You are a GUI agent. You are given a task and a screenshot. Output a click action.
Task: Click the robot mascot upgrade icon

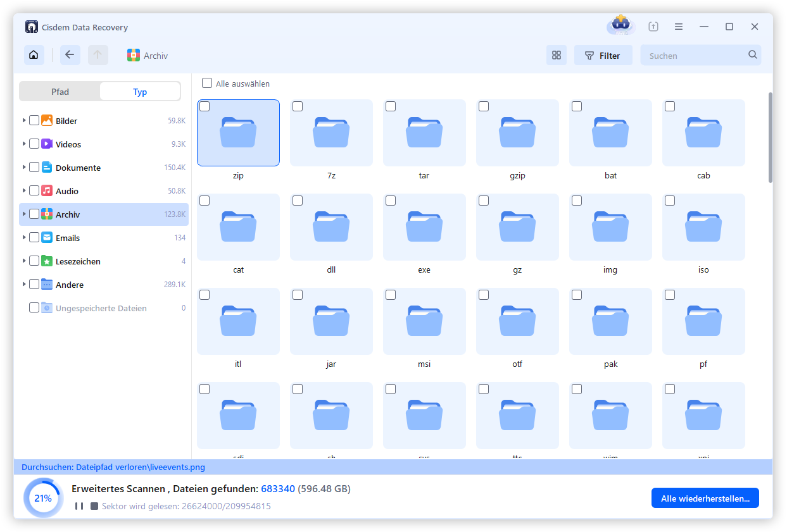click(620, 25)
